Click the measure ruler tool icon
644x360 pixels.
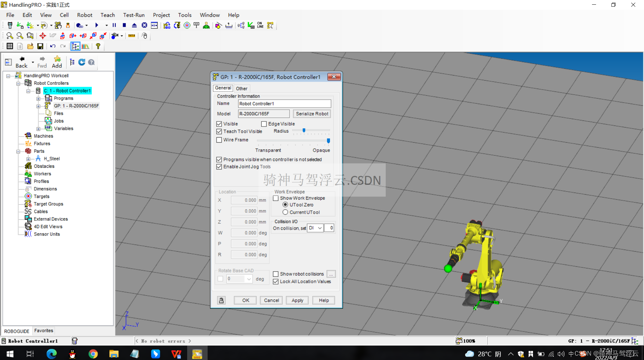(x=131, y=36)
